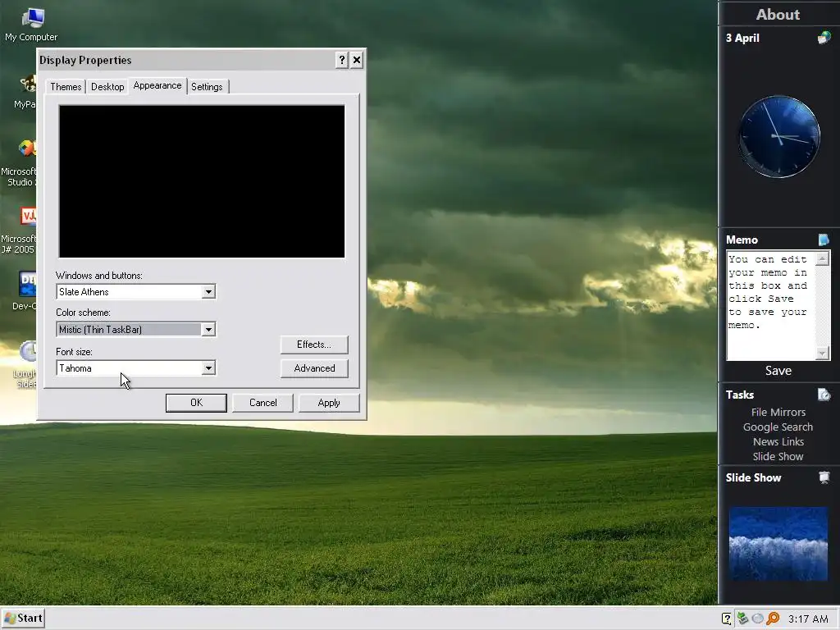Open File Mirrors task link
This screenshot has height=630, width=840.
[778, 412]
